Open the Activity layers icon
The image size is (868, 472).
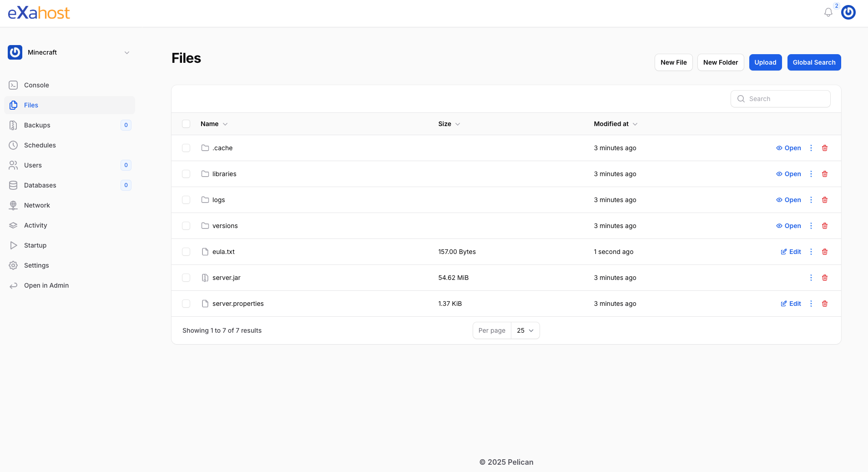14,225
